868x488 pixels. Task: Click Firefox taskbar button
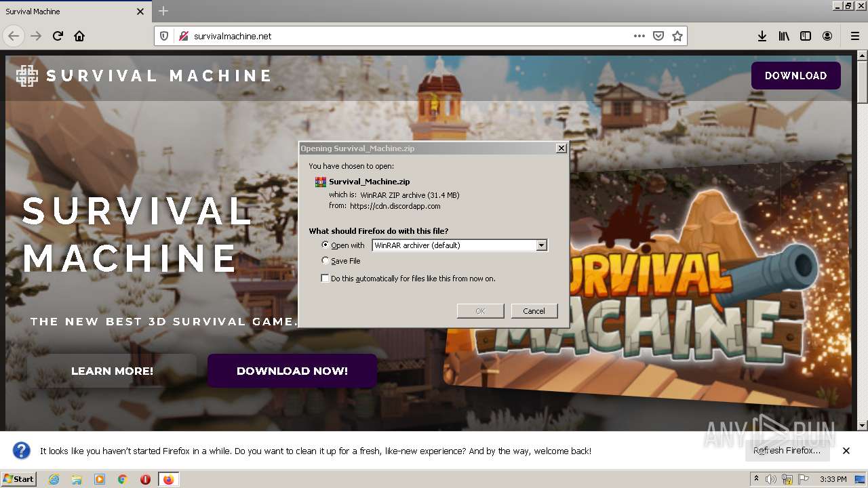click(169, 479)
